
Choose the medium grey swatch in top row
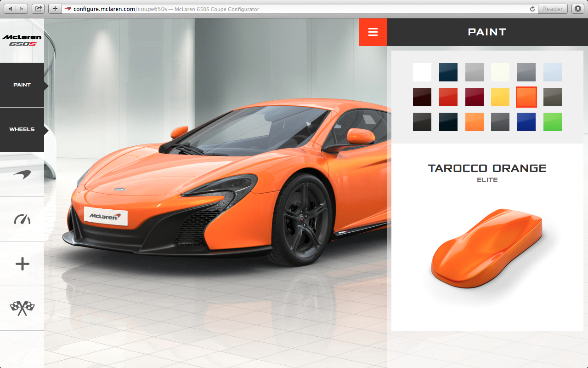click(526, 72)
